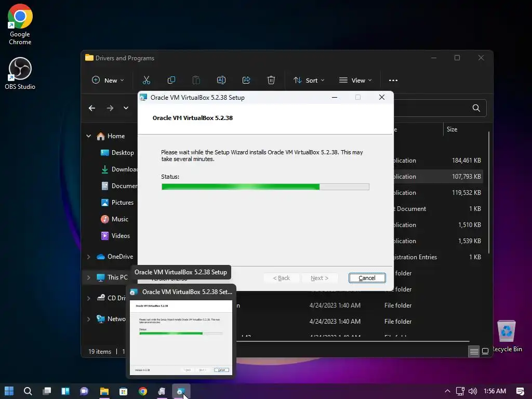The image size is (532, 399).
Task: Click the 1:56 AM system clock
Action: pyautogui.click(x=495, y=391)
